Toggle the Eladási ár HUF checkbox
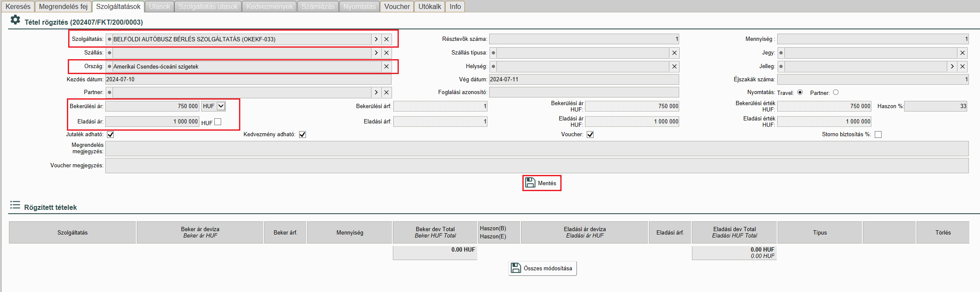Viewport: 980px width, 292px height. [218, 122]
